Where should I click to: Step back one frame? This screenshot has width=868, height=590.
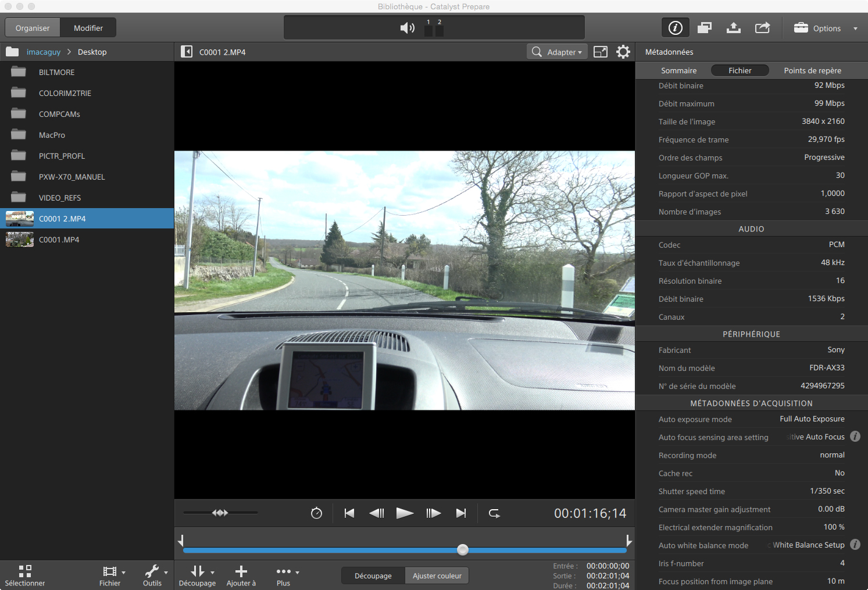377,513
